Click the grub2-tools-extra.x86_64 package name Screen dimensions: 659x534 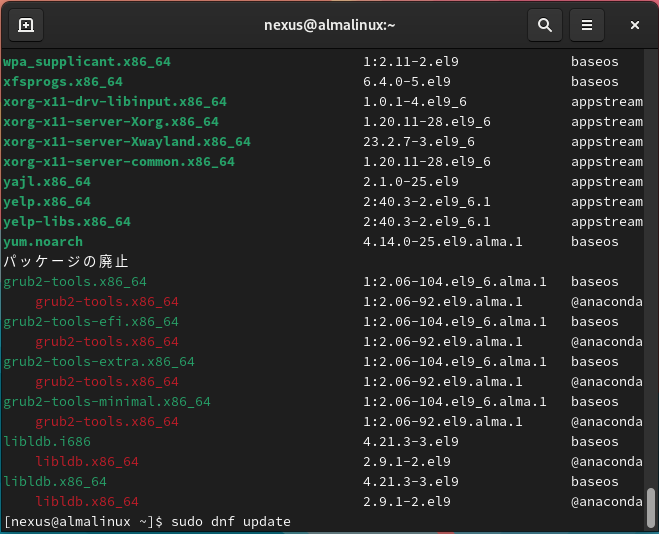click(x=99, y=362)
